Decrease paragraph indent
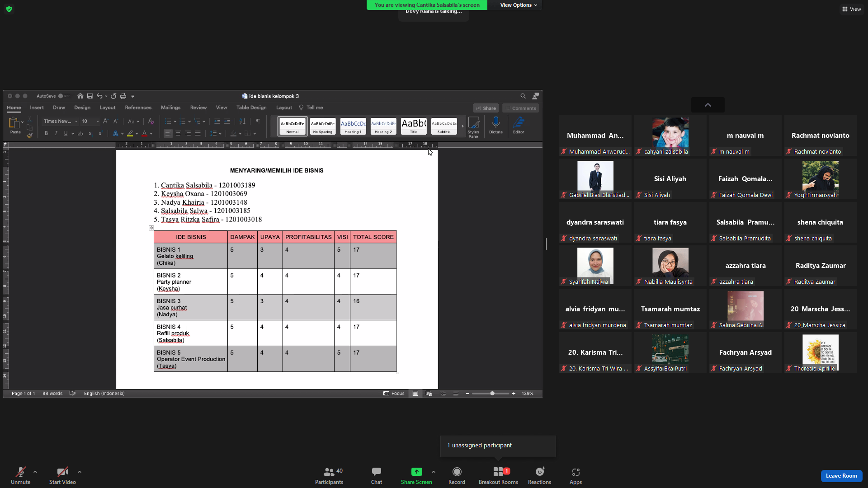 click(x=217, y=121)
